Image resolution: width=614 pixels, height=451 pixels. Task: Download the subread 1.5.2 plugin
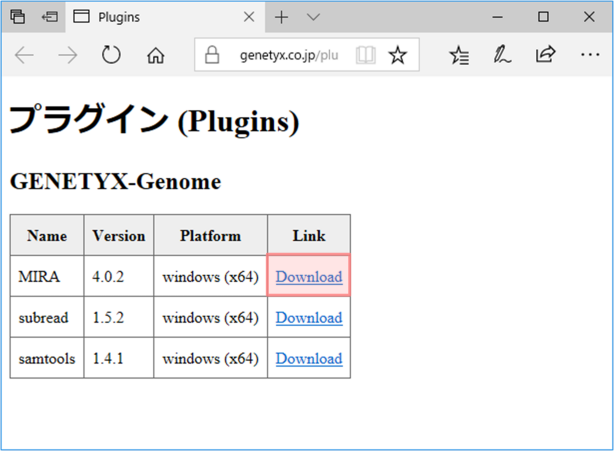(x=309, y=318)
